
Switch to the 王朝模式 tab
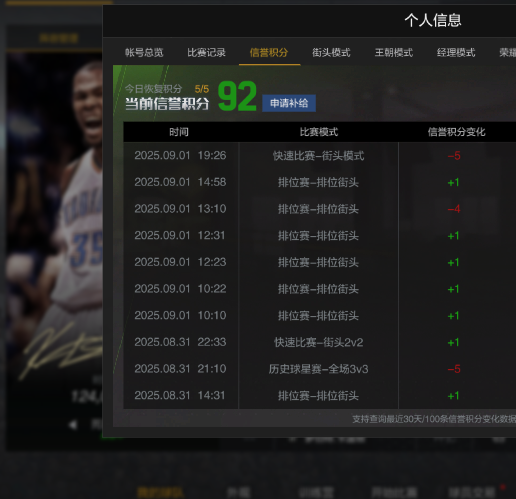click(394, 53)
